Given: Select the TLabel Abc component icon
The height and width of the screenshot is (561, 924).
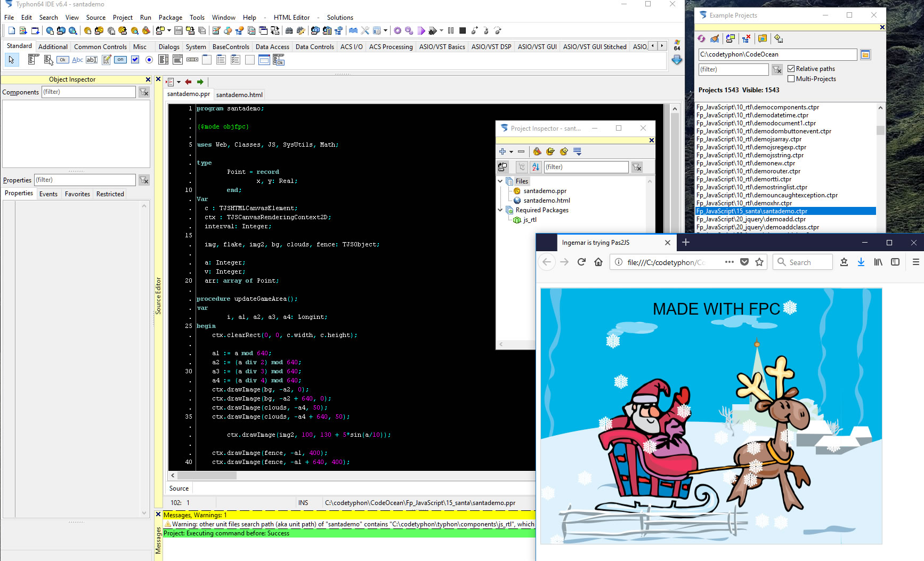Looking at the screenshot, I should point(77,60).
